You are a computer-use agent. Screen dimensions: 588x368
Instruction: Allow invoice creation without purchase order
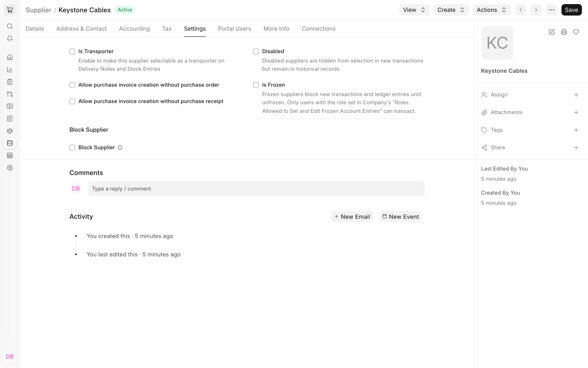click(x=72, y=85)
